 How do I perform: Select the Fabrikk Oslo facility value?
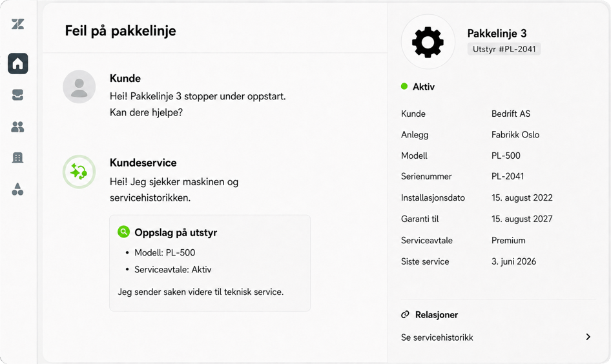click(x=515, y=135)
